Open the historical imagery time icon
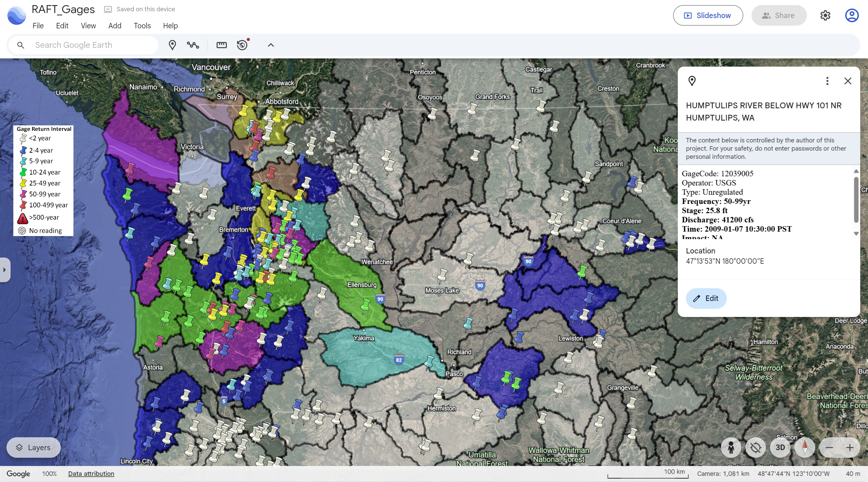868x482 pixels. click(x=243, y=45)
